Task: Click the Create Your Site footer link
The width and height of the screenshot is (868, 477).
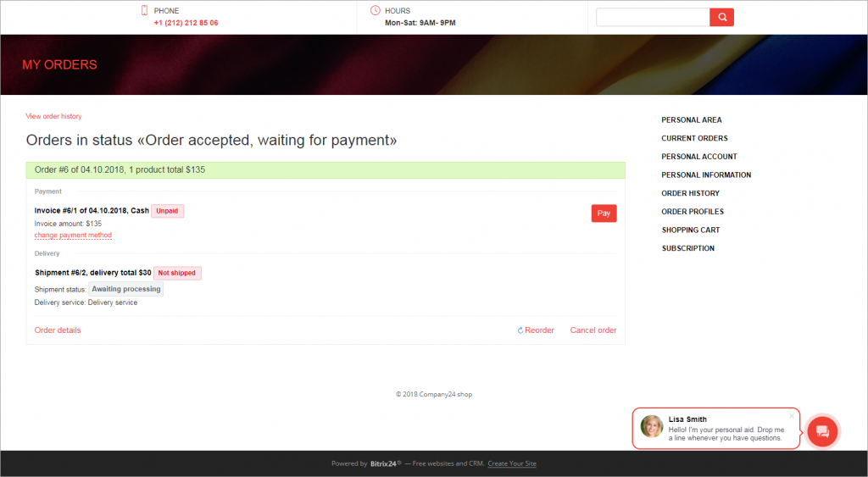Action: coord(512,463)
